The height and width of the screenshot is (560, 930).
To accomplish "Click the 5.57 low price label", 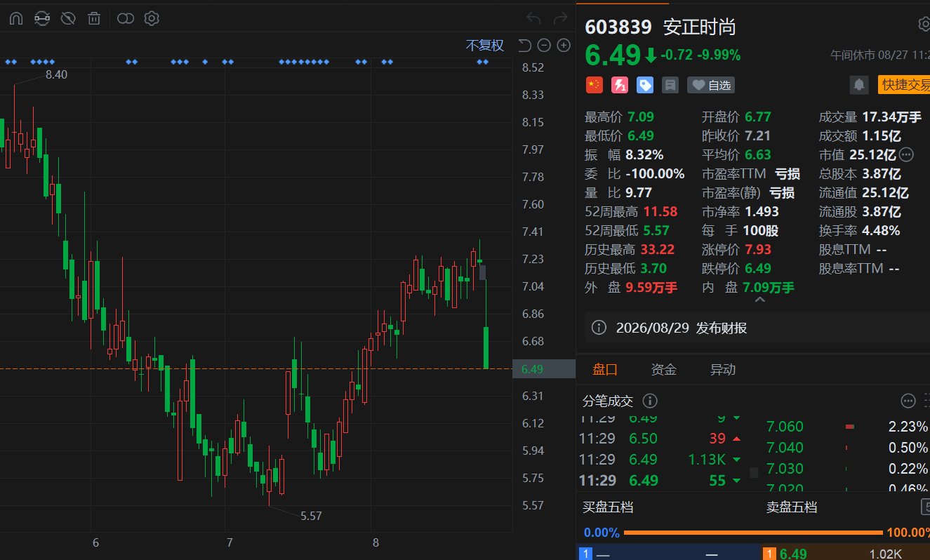I will pyautogui.click(x=311, y=516).
